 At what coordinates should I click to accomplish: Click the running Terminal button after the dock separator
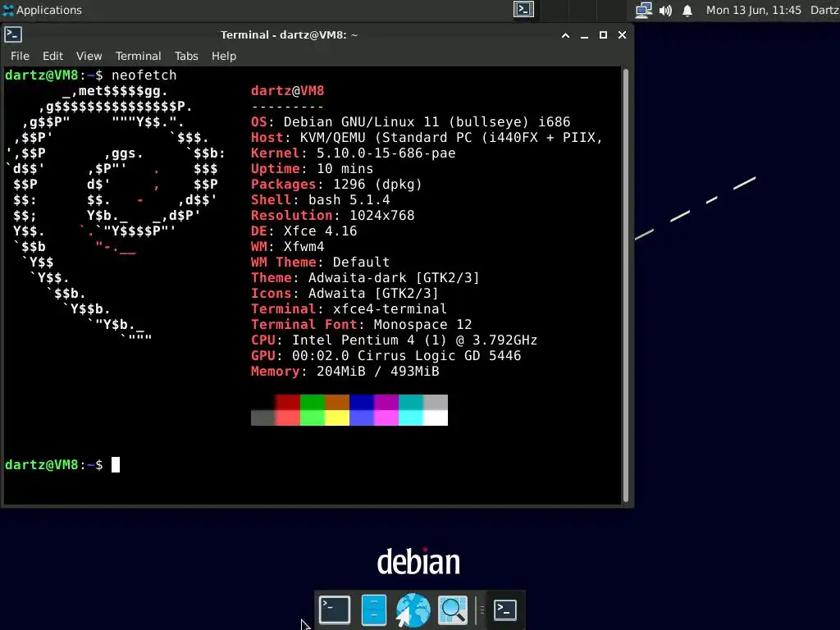click(x=504, y=609)
